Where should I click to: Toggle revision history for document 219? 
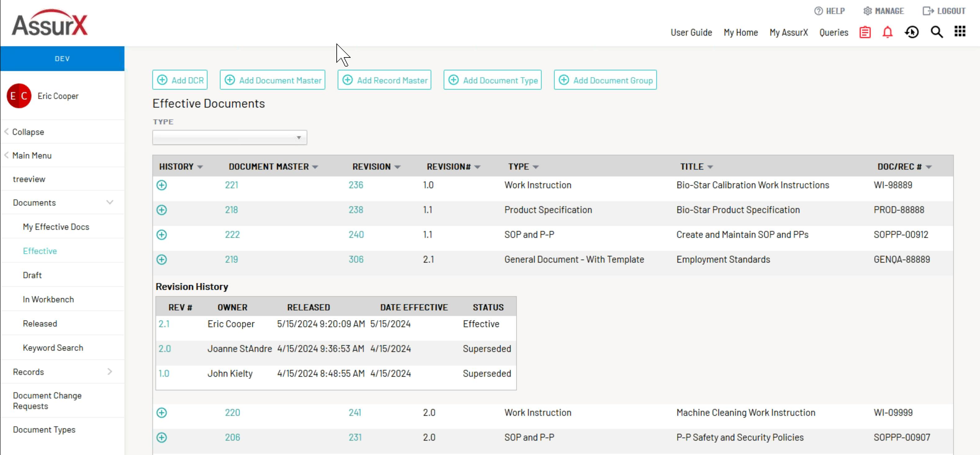click(162, 260)
